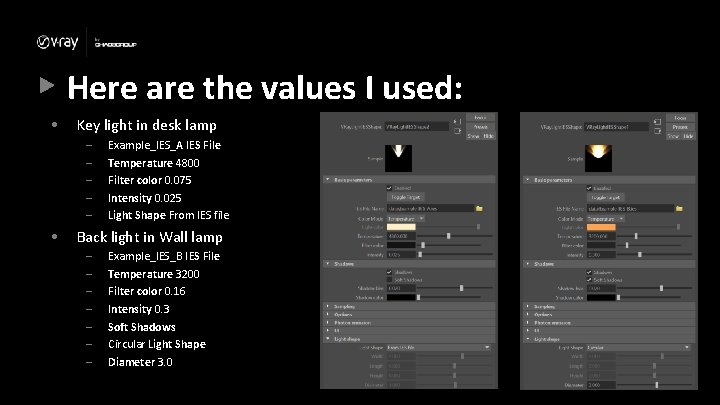Click light Sample thumbnail in left panel
Viewport: 720px width, 405px height.
pos(398,158)
